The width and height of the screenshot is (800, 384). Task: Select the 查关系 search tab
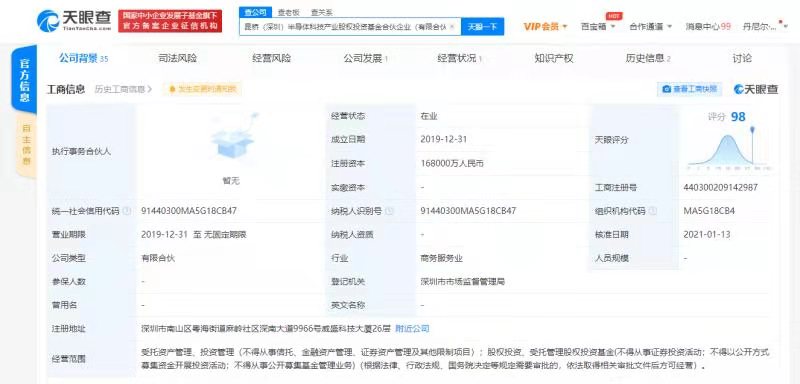pyautogui.click(x=321, y=13)
